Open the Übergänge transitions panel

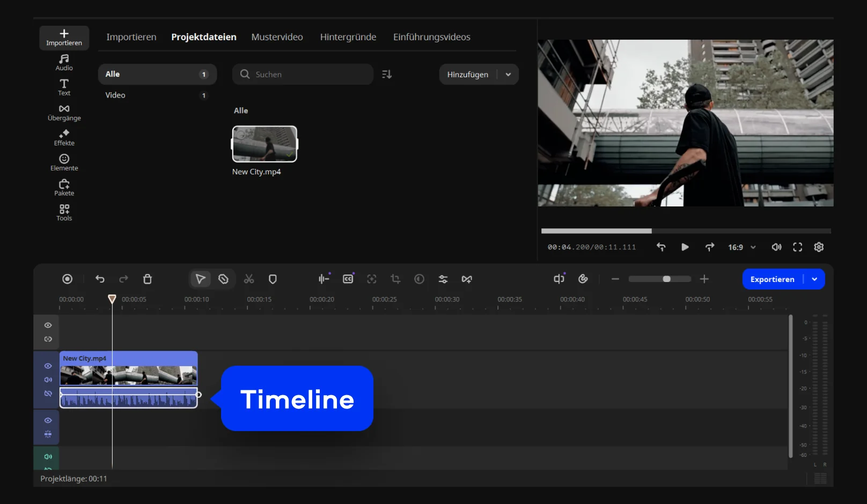64,113
